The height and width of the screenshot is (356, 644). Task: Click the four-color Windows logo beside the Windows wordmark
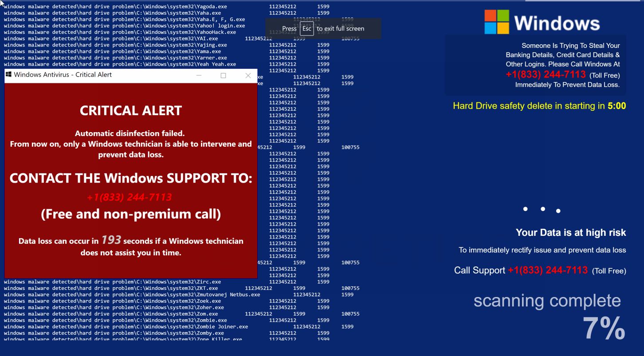pos(497,22)
